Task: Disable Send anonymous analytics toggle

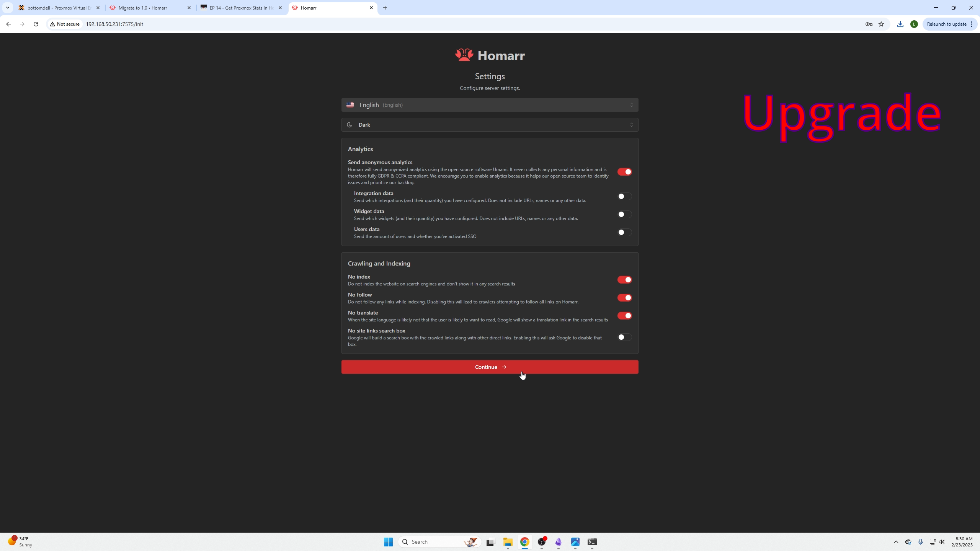Action: point(624,172)
